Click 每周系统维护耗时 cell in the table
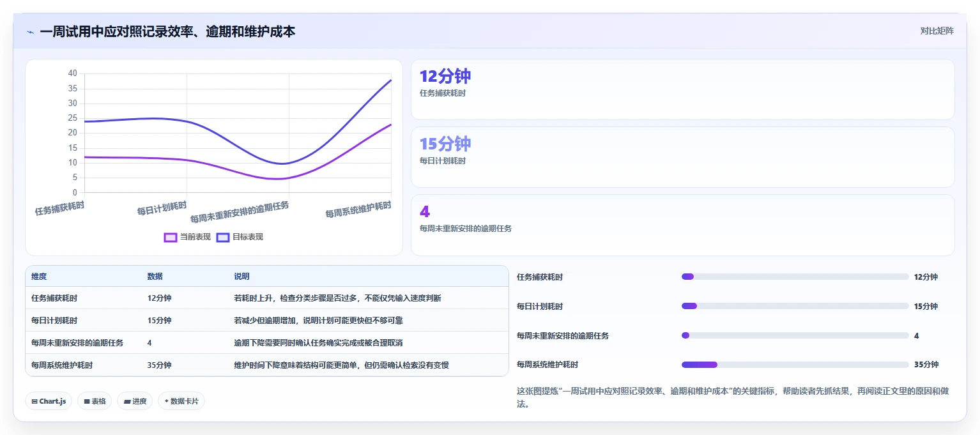This screenshot has height=435, width=980. click(62, 365)
